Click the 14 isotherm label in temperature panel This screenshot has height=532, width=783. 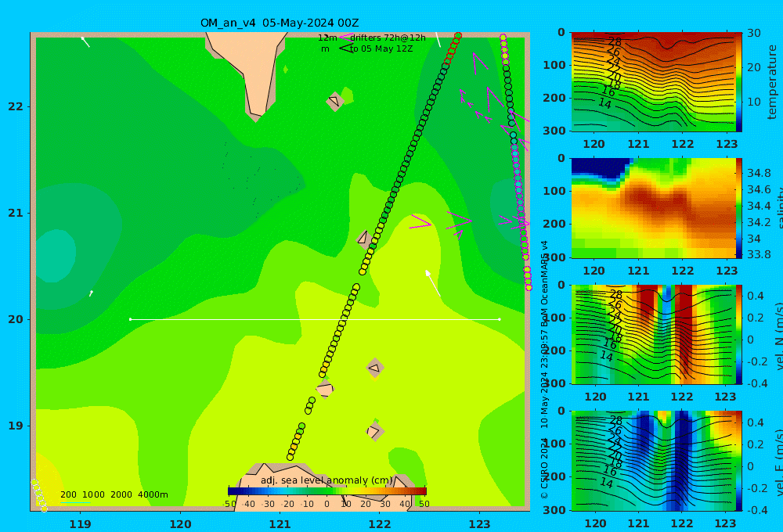(x=604, y=103)
